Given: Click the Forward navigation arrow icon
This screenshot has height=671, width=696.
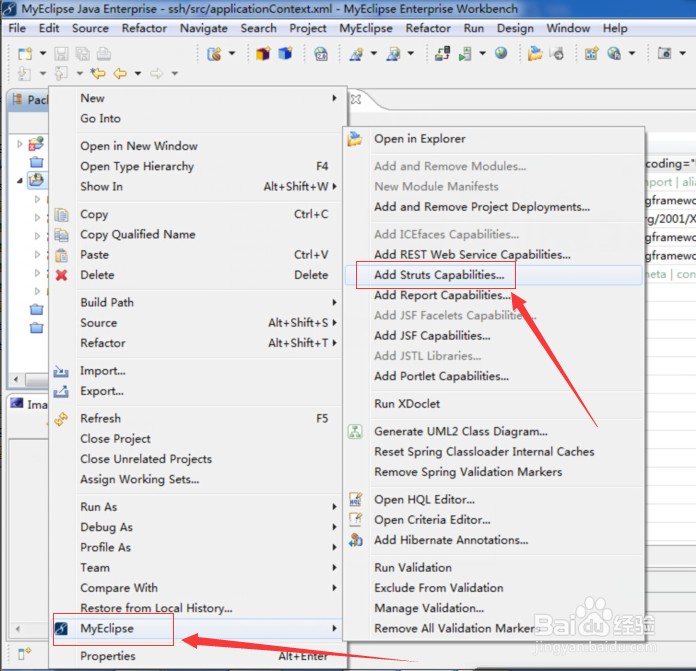Looking at the screenshot, I should point(156,73).
